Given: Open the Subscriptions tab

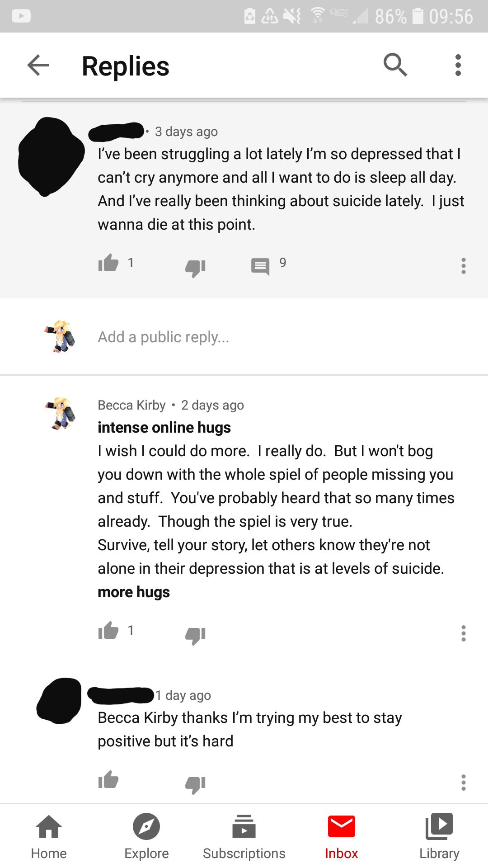Looking at the screenshot, I should (x=244, y=836).
